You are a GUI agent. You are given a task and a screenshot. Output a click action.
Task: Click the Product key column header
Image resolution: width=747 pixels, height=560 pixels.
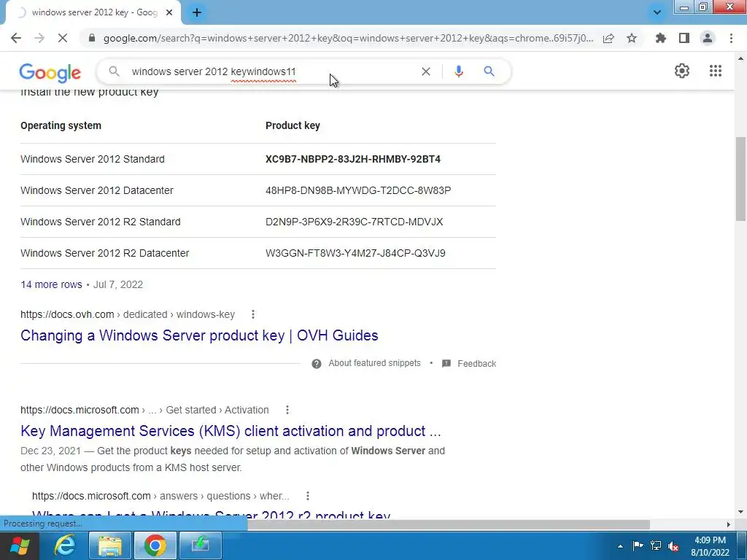click(x=293, y=125)
